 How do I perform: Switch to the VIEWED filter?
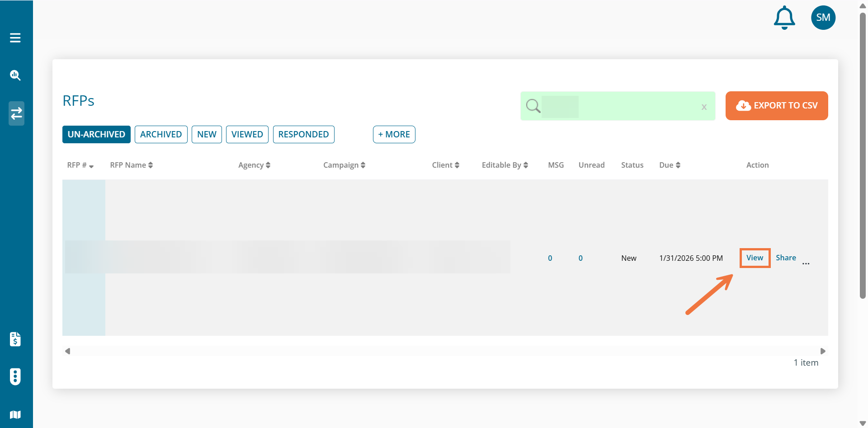pos(247,135)
